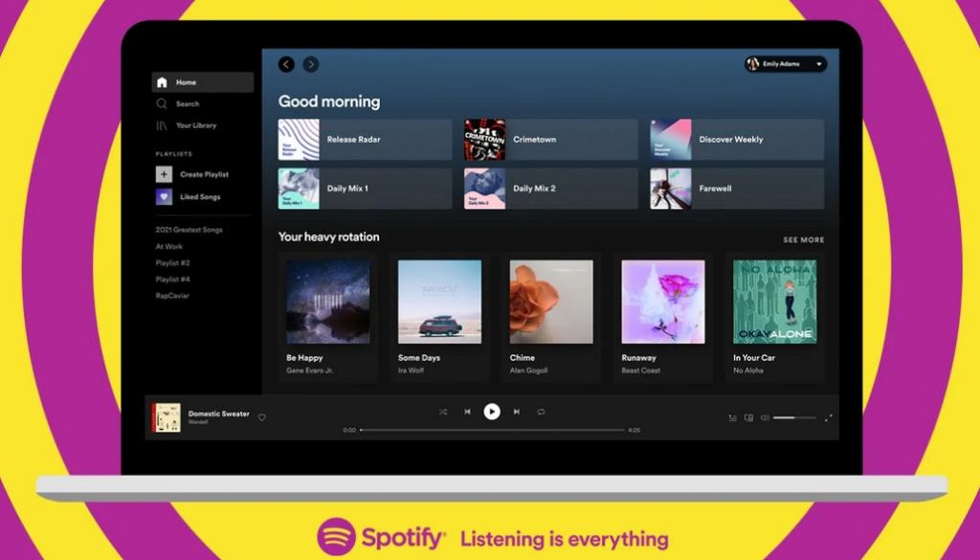Click the Create Playlist plus icon
Image resolution: width=980 pixels, height=560 pixels.
pyautogui.click(x=164, y=174)
